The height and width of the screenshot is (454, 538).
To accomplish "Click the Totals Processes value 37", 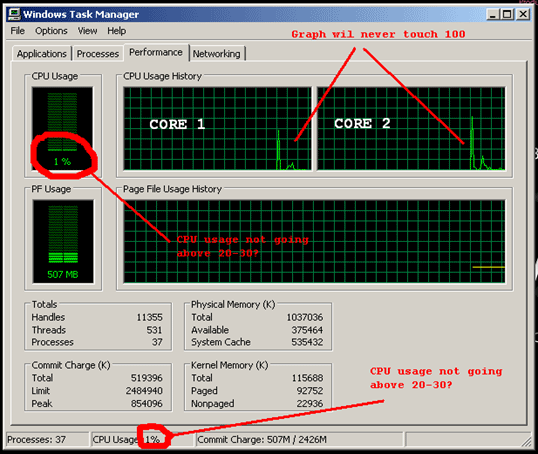I will click(157, 342).
